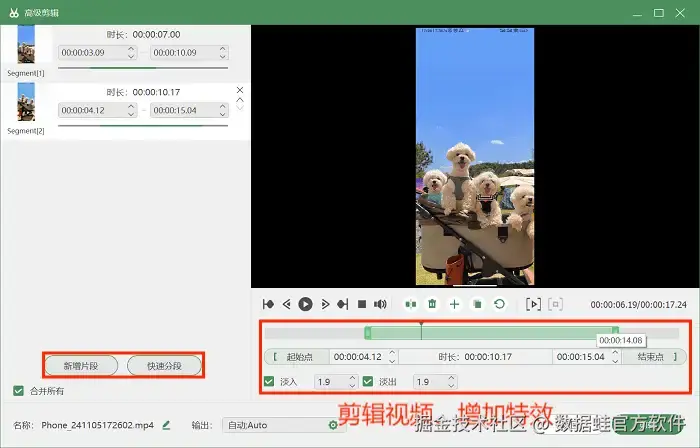Toggle 合并所有 merge checkbox
Image resolution: width=700 pixels, height=448 pixels.
tap(18, 391)
